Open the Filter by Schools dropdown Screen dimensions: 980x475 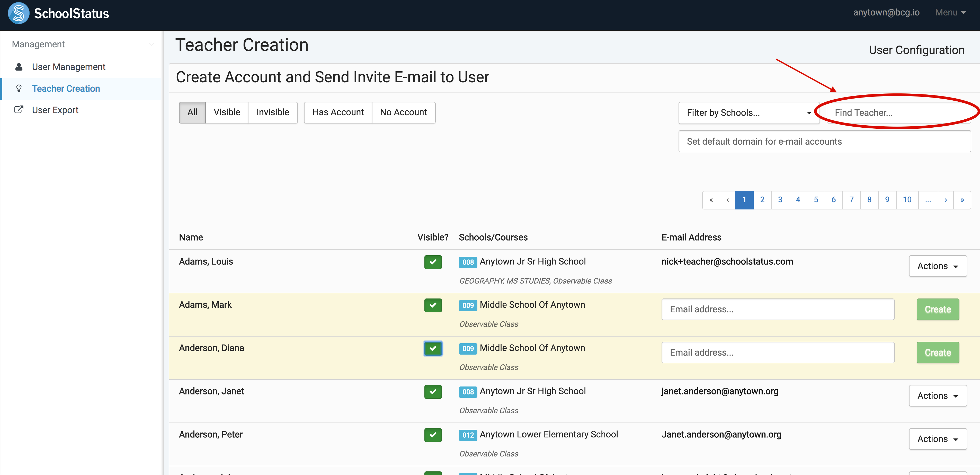click(x=749, y=113)
